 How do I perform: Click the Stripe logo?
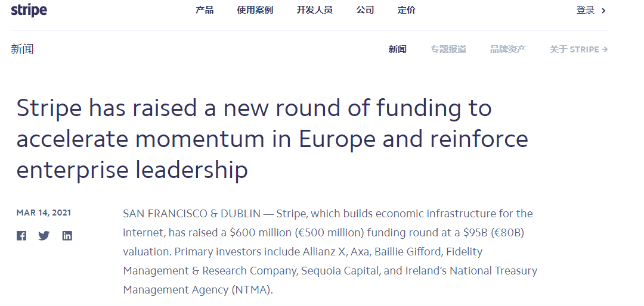29,10
